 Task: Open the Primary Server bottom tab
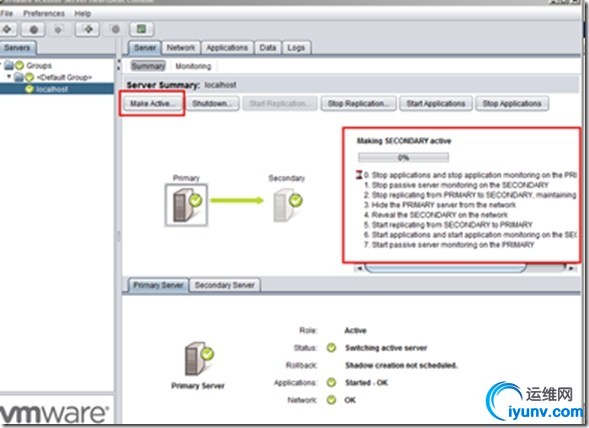click(158, 285)
